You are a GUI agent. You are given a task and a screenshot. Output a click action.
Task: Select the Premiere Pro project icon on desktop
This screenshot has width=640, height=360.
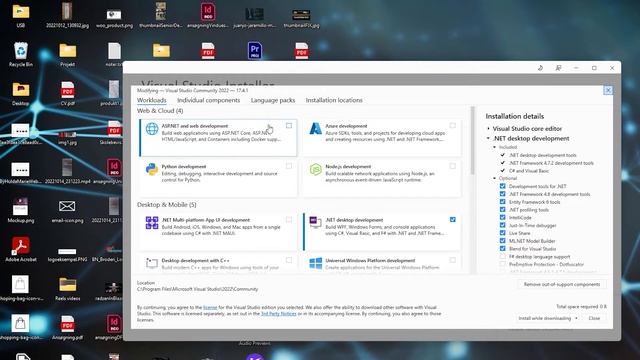coord(255,51)
